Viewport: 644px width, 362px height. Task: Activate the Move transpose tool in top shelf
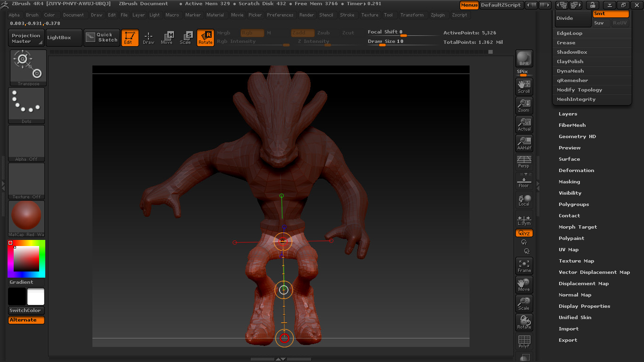click(167, 38)
